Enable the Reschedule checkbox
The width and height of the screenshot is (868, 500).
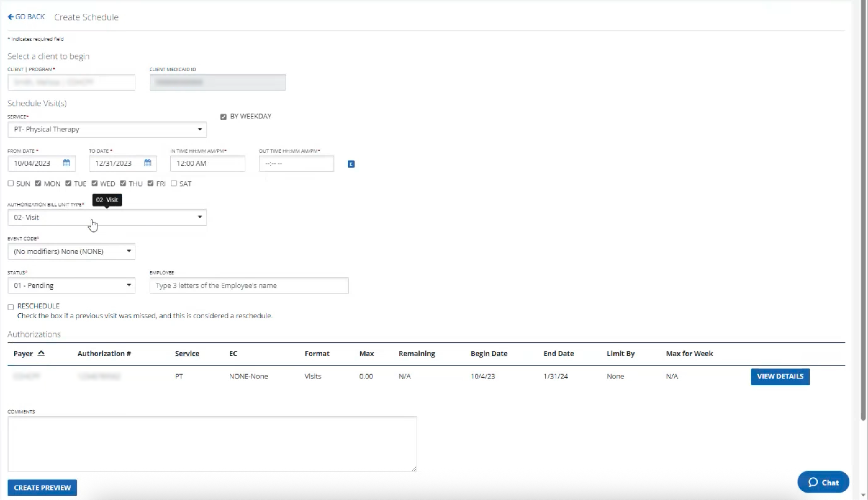click(11, 307)
